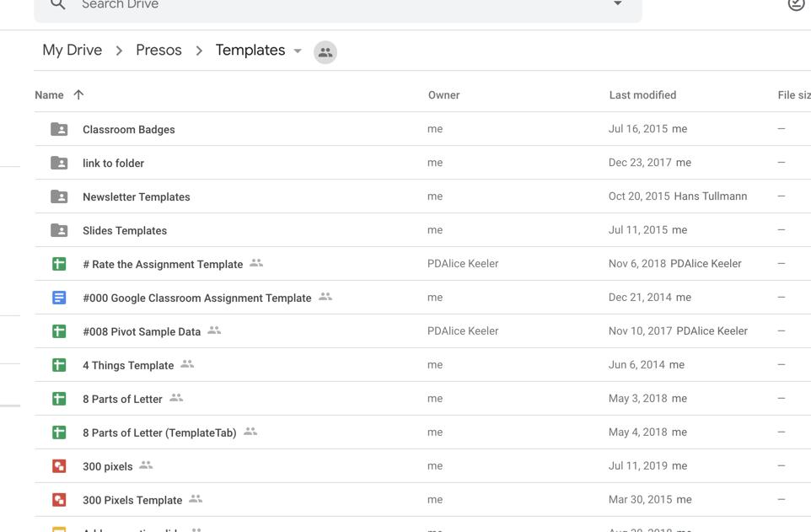Select #000 Google Classroom Assignment Template file
This screenshot has height=532, width=811.
[x=197, y=298]
